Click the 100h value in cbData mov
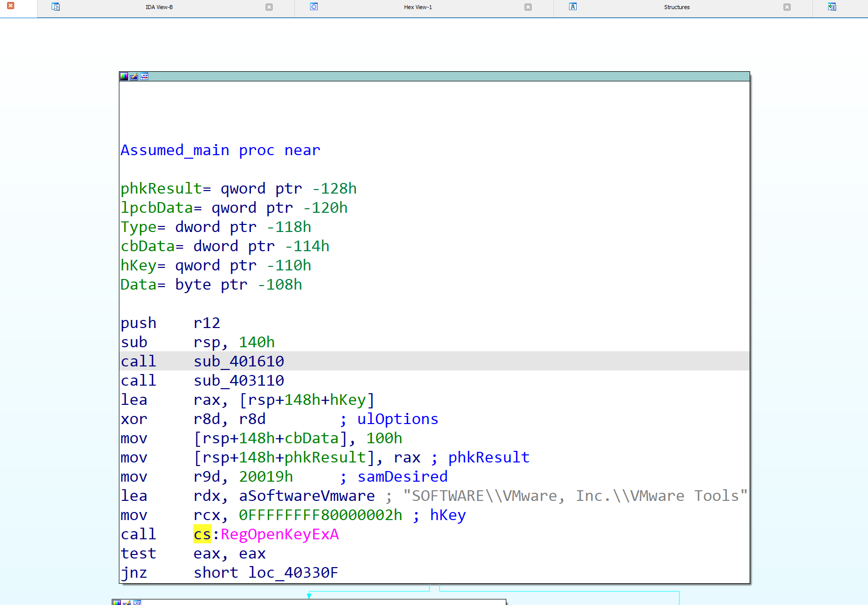This screenshot has width=868, height=605. pyautogui.click(x=384, y=438)
